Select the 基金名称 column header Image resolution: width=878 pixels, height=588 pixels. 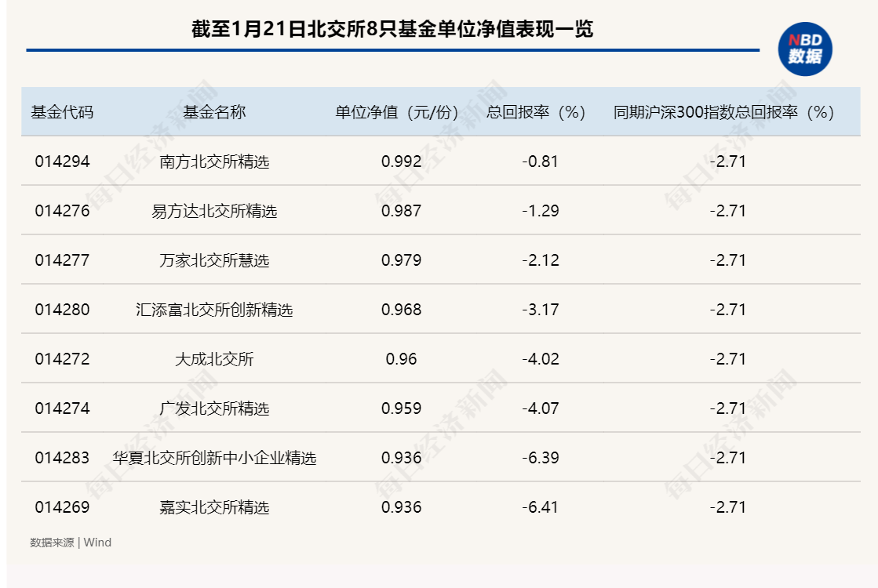pos(214,112)
